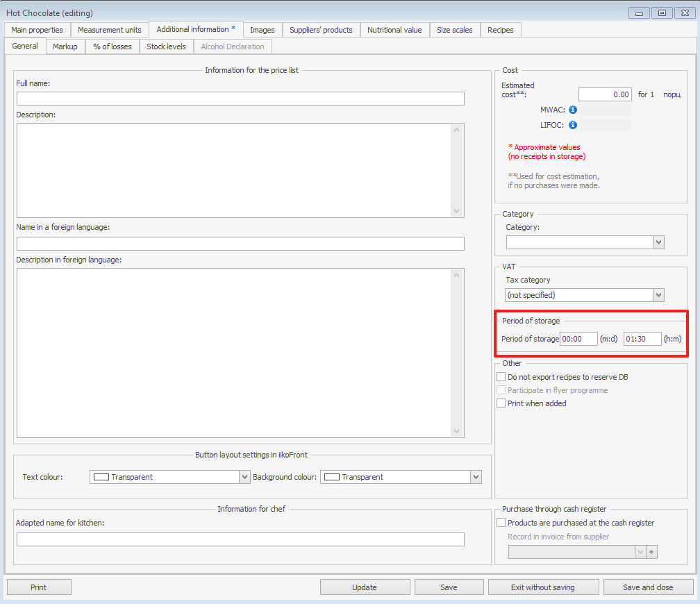Open the Text colour dropdown
The width and height of the screenshot is (700, 604).
pos(244,477)
